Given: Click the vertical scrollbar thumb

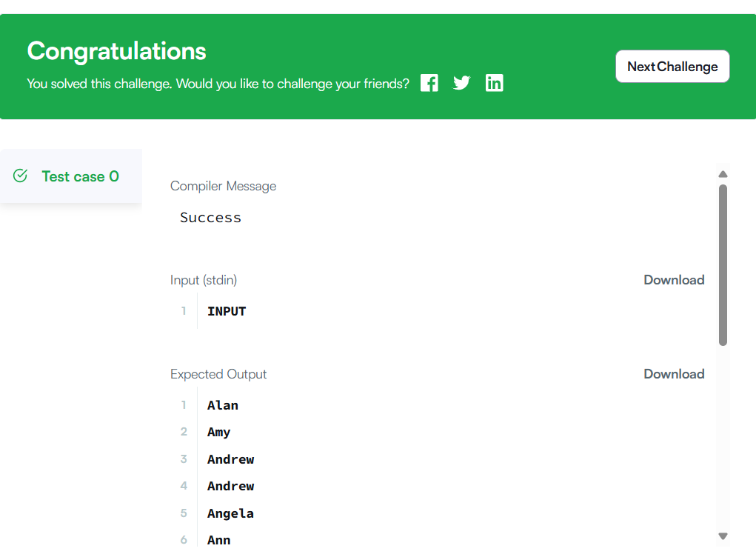Looking at the screenshot, I should tap(723, 264).
